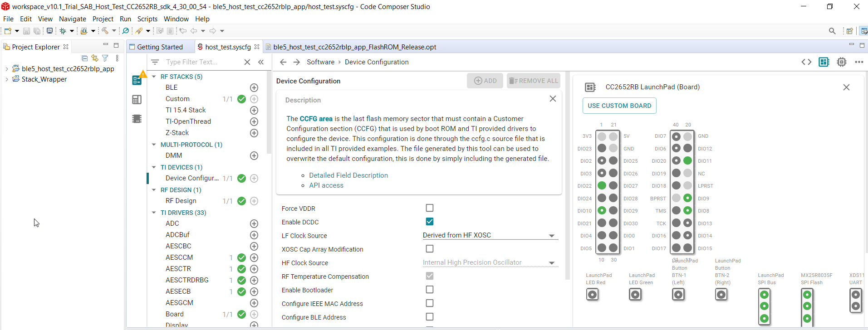This screenshot has width=868, height=330.
Task: Toggle Link with Editor in Project Explorer
Action: pyautogui.click(x=95, y=58)
